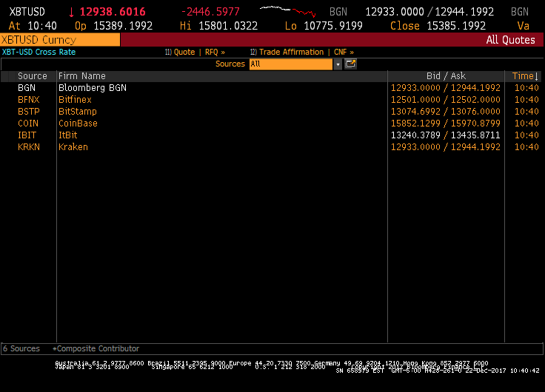Click the CoinBase firm name
This screenshot has height=392, width=545.
(x=78, y=124)
